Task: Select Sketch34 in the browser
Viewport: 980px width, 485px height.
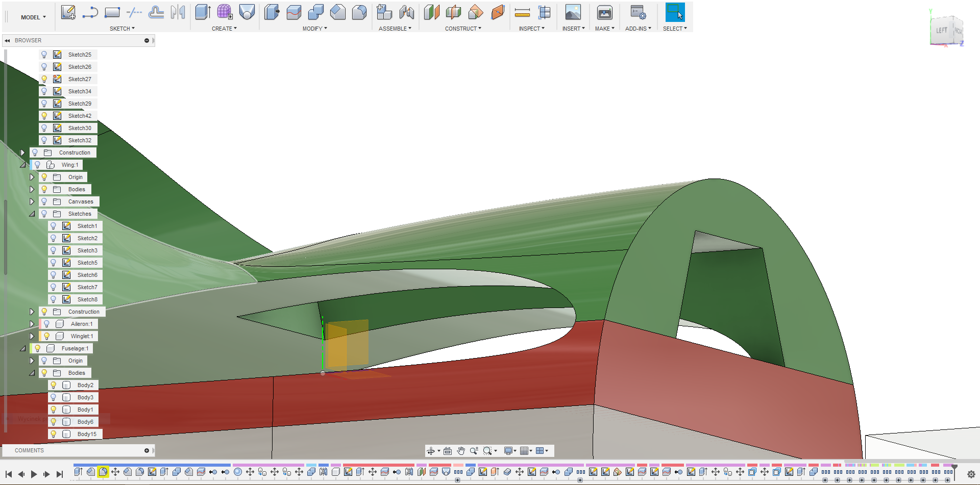Action: tap(80, 91)
